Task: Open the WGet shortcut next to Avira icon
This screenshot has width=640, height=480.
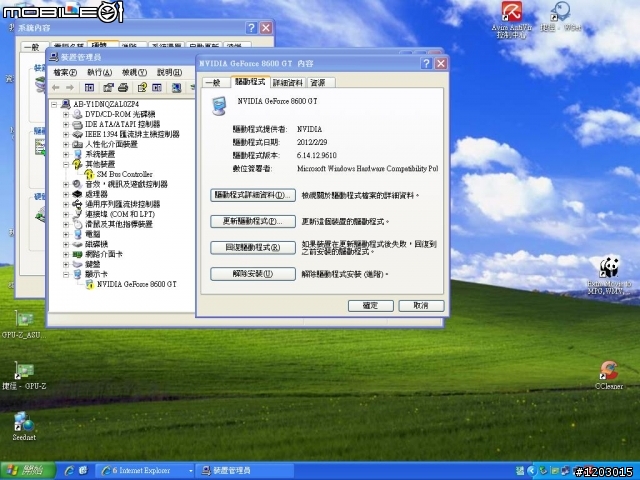Action: point(560,16)
